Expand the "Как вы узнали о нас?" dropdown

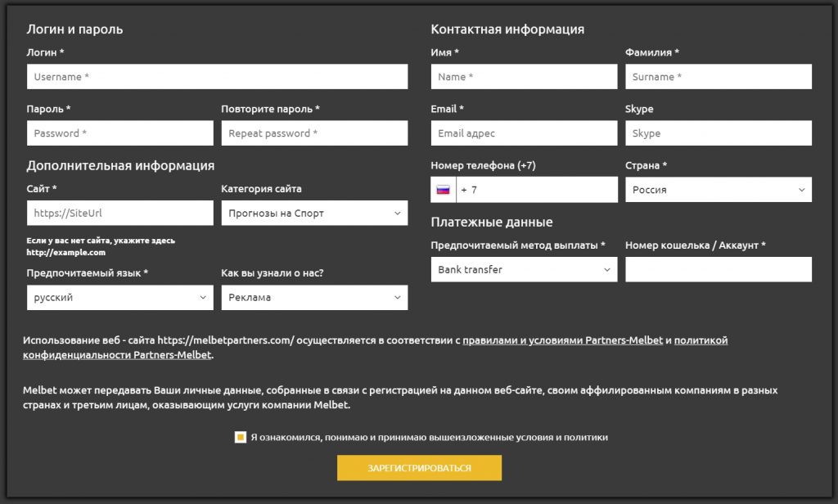314,297
